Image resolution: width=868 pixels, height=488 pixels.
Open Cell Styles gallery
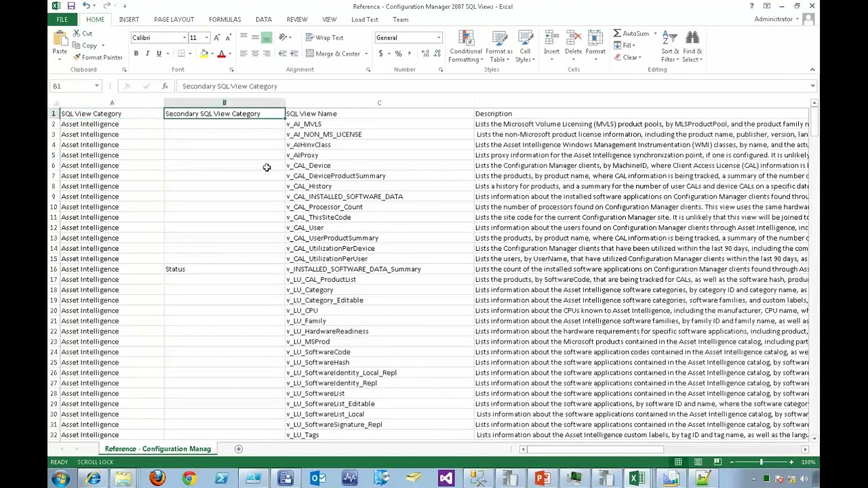coord(525,47)
